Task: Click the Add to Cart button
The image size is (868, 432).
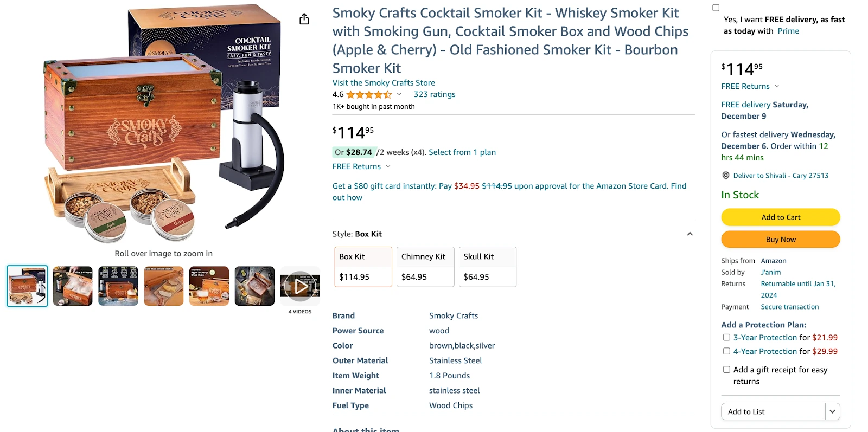Action: tap(781, 217)
